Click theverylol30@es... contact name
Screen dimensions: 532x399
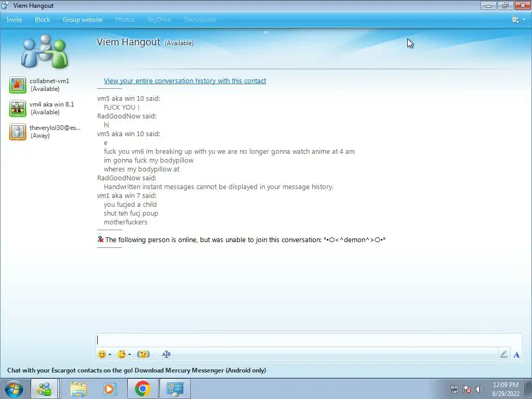(x=55, y=128)
